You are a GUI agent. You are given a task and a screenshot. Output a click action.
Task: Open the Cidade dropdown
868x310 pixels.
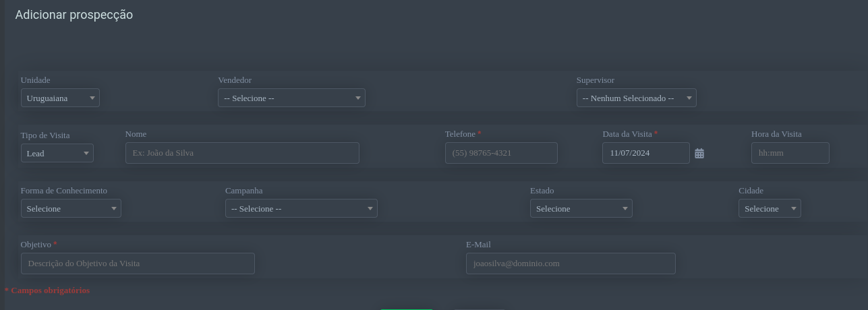[x=770, y=209]
